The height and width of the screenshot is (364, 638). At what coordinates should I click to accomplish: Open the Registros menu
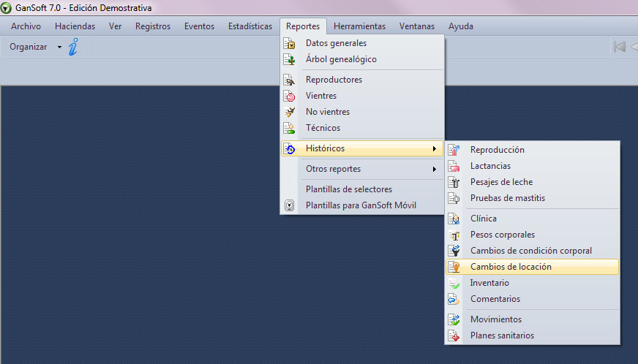click(x=153, y=26)
